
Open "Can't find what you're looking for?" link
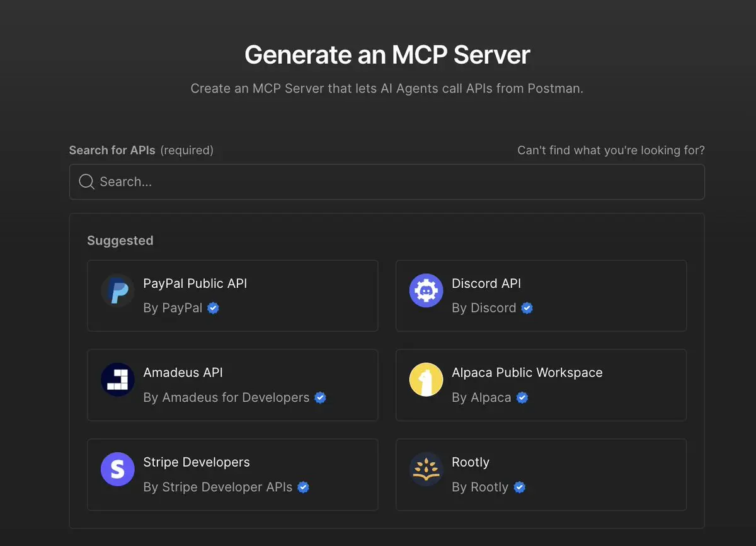[x=611, y=150]
